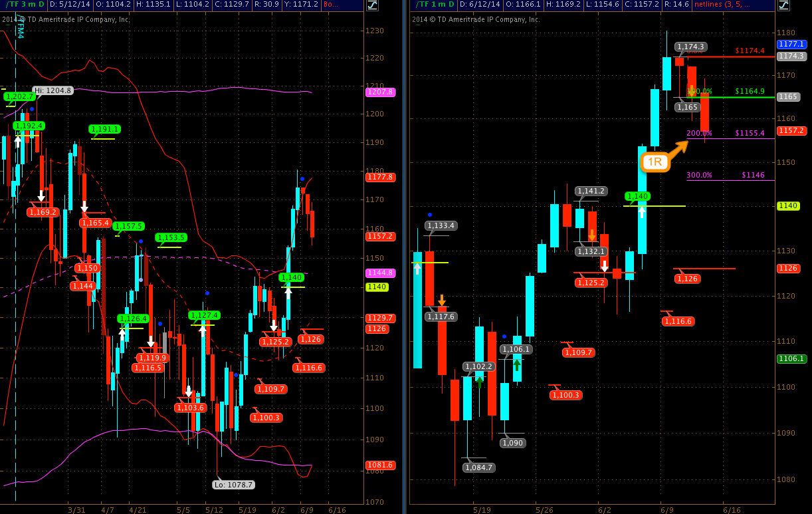Click the R: 30.9 range value
This screenshot has width=812, height=514.
click(267, 5)
